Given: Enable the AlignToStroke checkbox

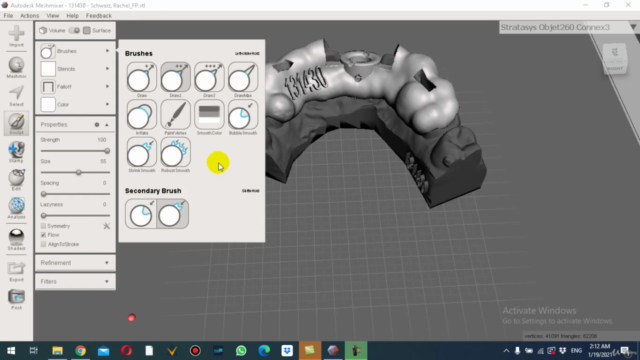Looking at the screenshot, I should click(x=43, y=244).
